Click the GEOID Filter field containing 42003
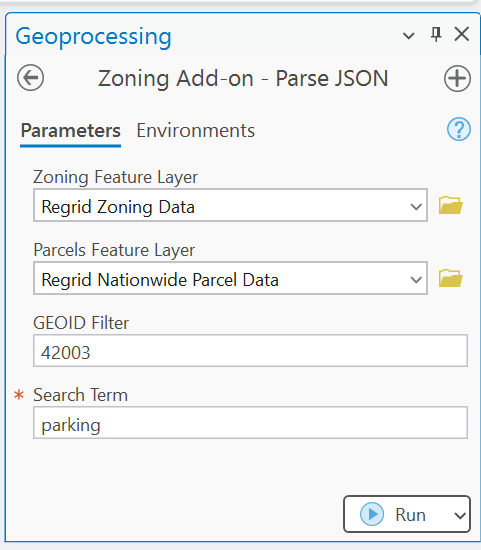 (250, 351)
